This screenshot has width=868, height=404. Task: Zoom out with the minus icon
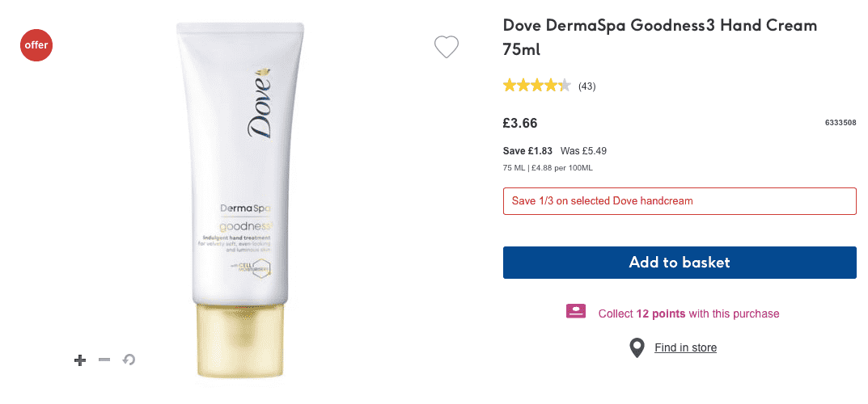coord(104,360)
